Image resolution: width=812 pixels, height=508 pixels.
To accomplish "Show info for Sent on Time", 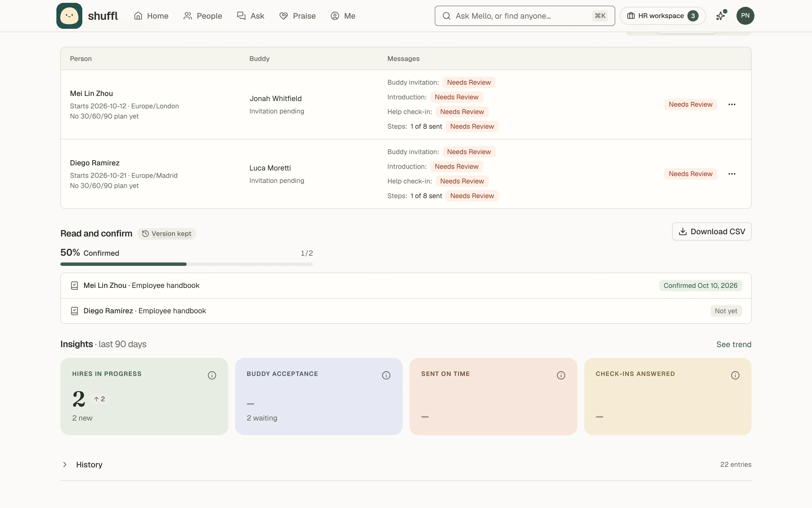I will click(x=561, y=375).
